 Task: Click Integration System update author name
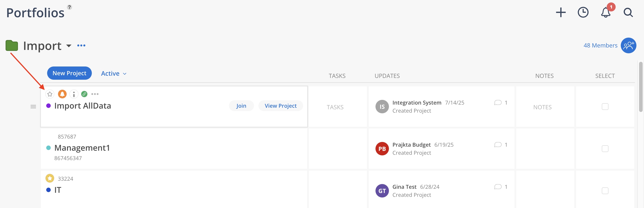click(x=417, y=103)
